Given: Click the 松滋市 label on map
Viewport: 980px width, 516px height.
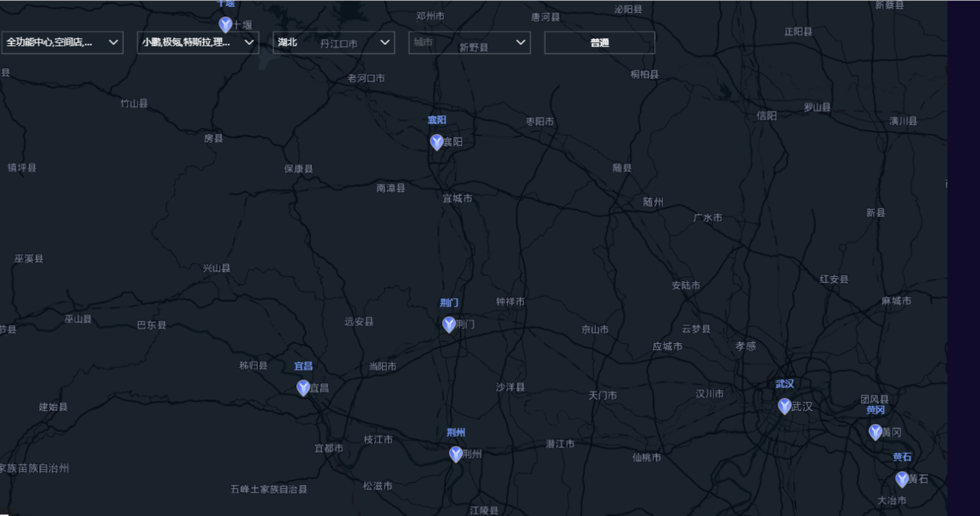Looking at the screenshot, I should [x=378, y=486].
